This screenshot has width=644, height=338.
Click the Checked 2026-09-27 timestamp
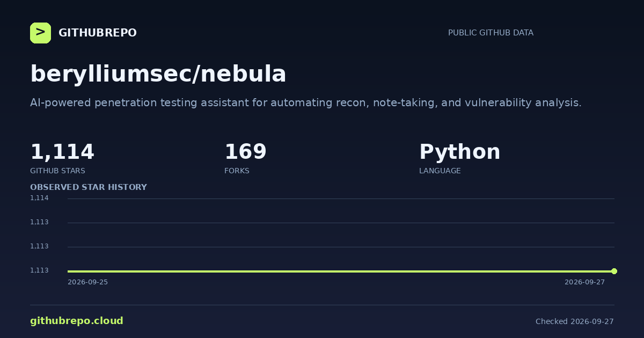[575, 321]
